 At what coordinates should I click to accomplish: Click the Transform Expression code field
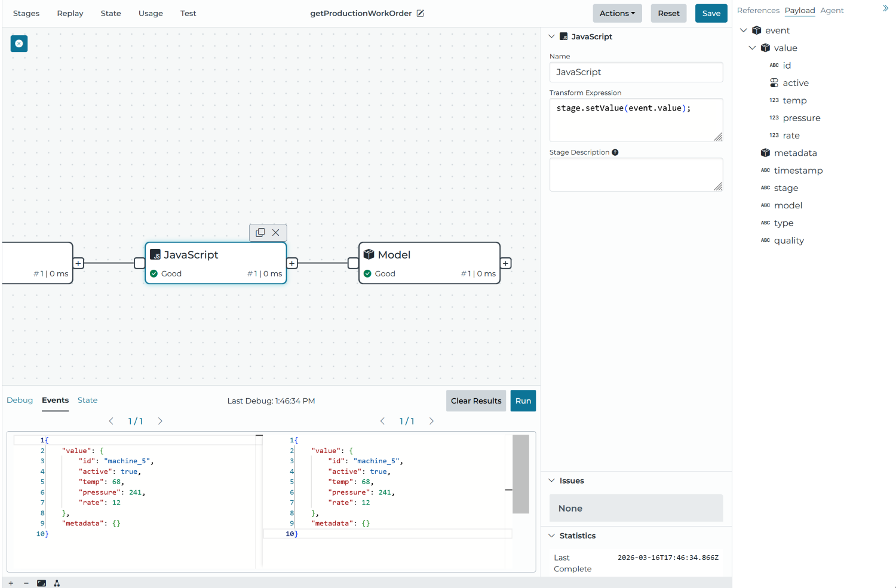point(636,119)
